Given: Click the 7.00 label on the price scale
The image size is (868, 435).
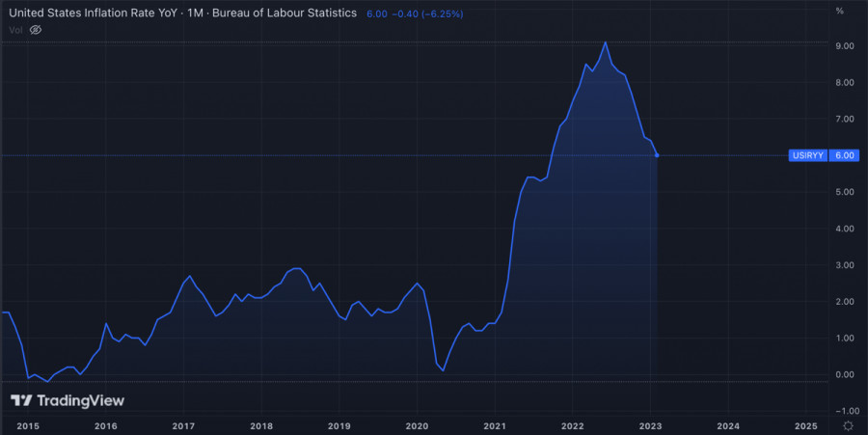Looking at the screenshot, I should [845, 119].
